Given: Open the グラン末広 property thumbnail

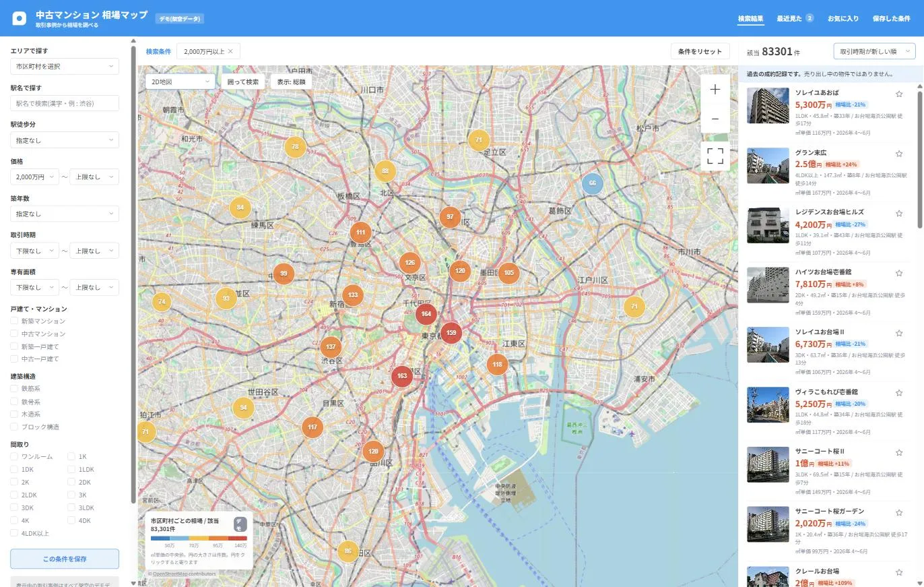Looking at the screenshot, I should [x=768, y=165].
